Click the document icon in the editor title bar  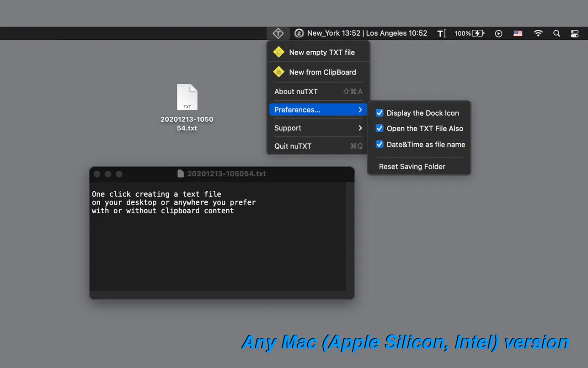coord(180,174)
